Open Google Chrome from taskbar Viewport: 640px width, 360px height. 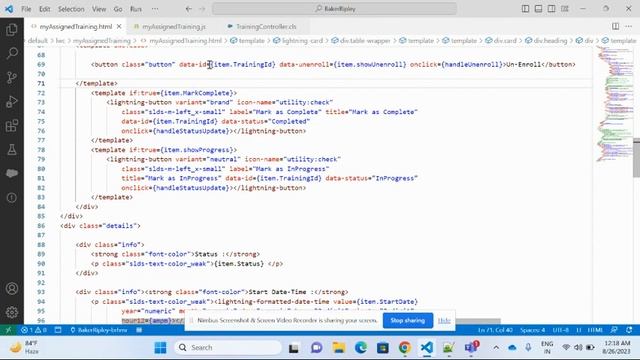(404, 348)
